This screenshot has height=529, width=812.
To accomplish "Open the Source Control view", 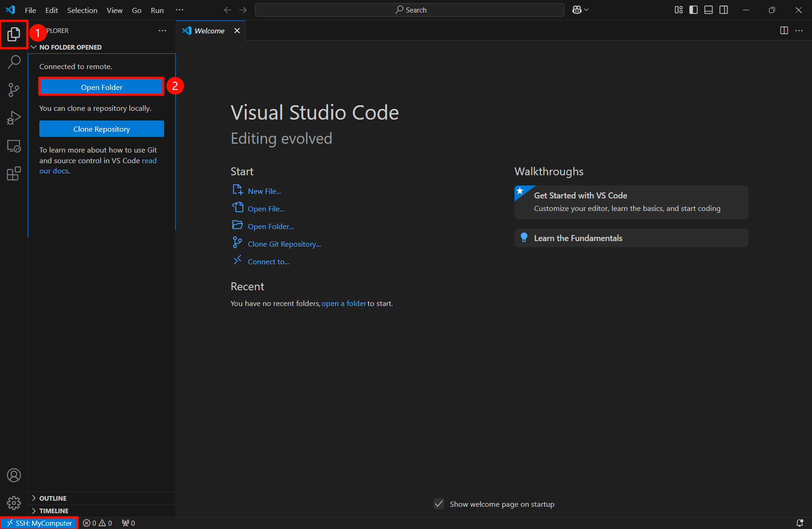I will pyautogui.click(x=14, y=90).
